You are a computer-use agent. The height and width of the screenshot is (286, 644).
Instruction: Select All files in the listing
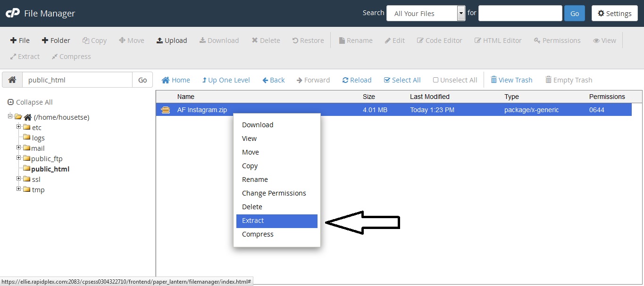(x=402, y=80)
